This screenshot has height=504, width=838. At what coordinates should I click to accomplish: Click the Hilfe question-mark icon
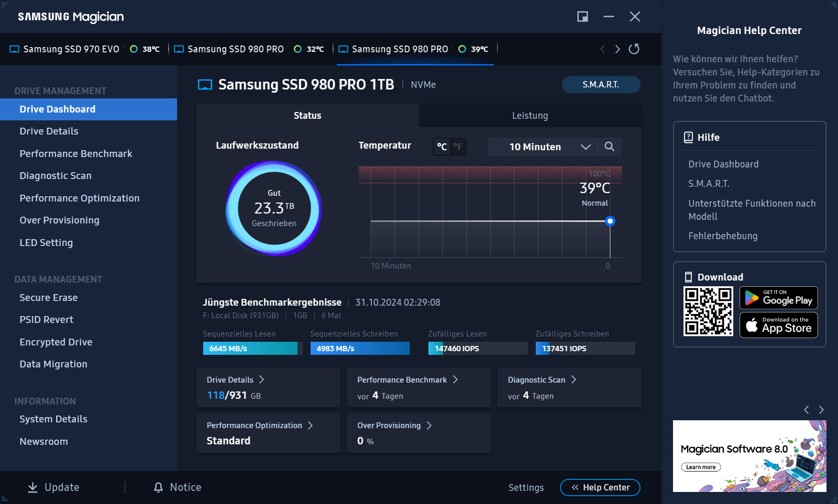click(x=688, y=137)
